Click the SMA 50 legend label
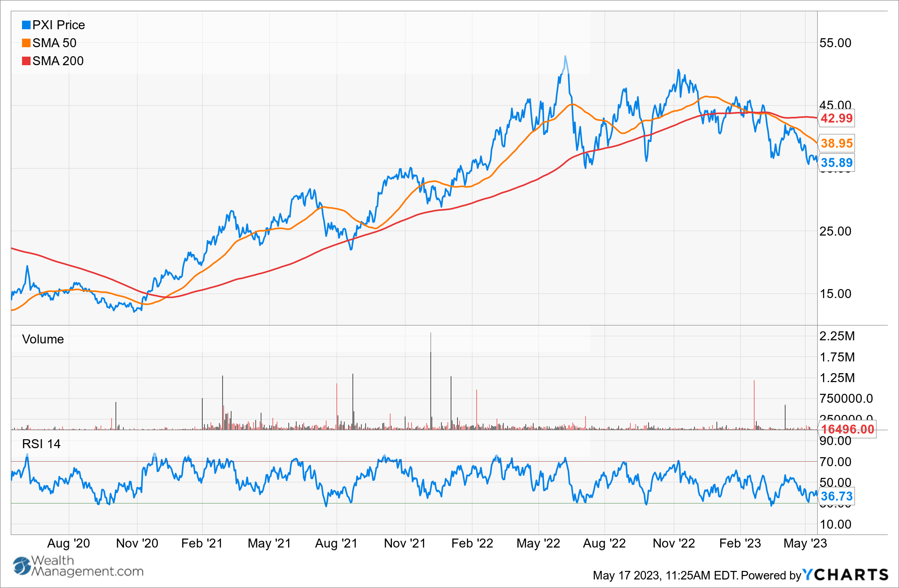This screenshot has width=899, height=588. pos(54,43)
